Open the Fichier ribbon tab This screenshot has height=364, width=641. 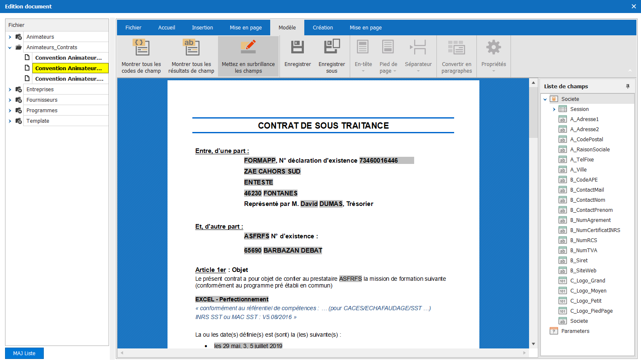pos(133,28)
